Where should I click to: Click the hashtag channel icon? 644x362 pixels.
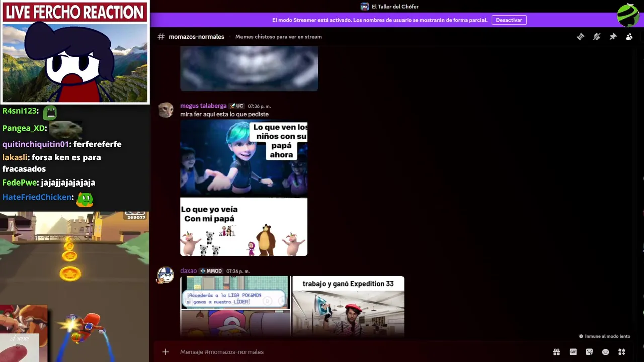[161, 37]
